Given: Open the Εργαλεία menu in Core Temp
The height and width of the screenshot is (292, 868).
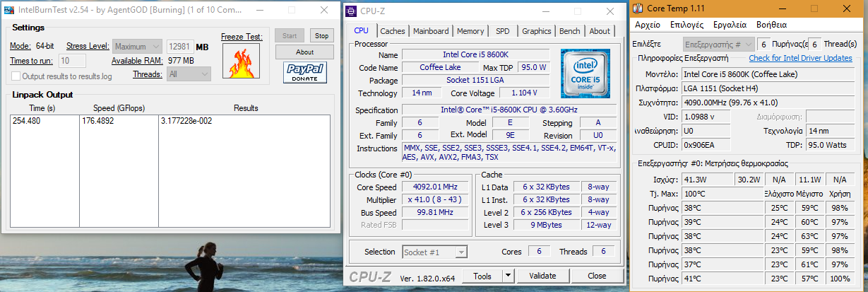Looking at the screenshot, I should [730, 24].
